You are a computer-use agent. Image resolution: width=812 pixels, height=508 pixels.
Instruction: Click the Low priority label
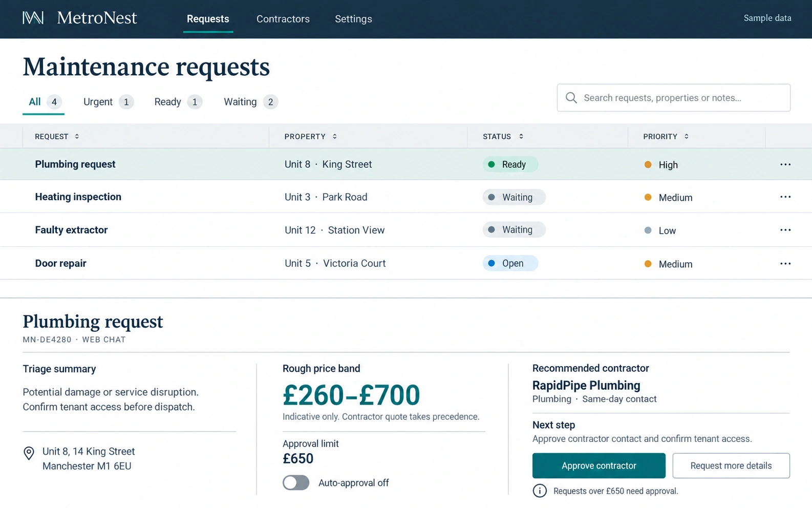[x=667, y=231]
